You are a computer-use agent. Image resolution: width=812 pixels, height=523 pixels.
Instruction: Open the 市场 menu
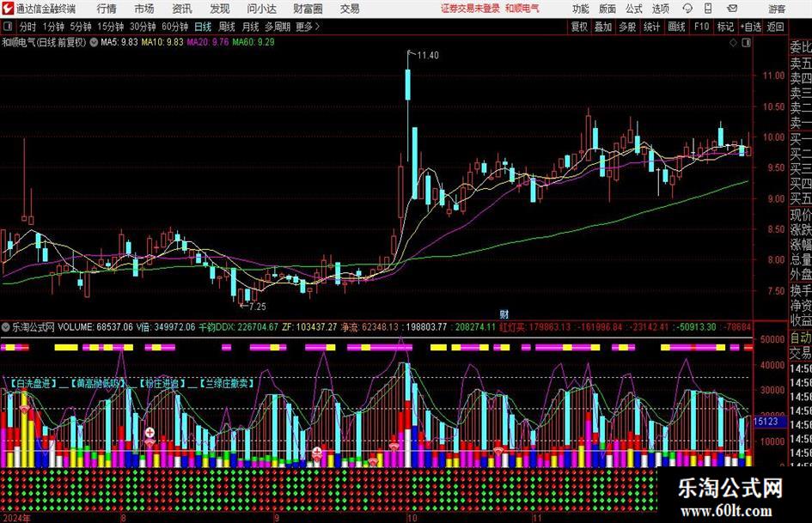[x=144, y=9]
